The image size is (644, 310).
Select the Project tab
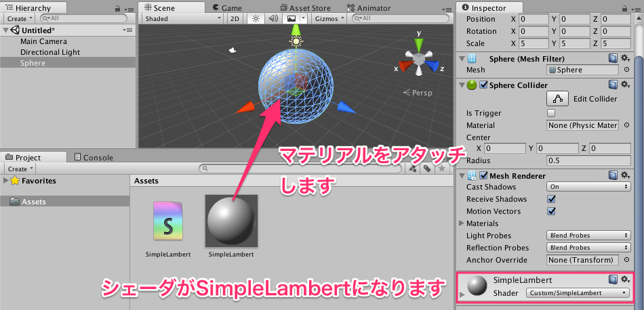point(34,157)
